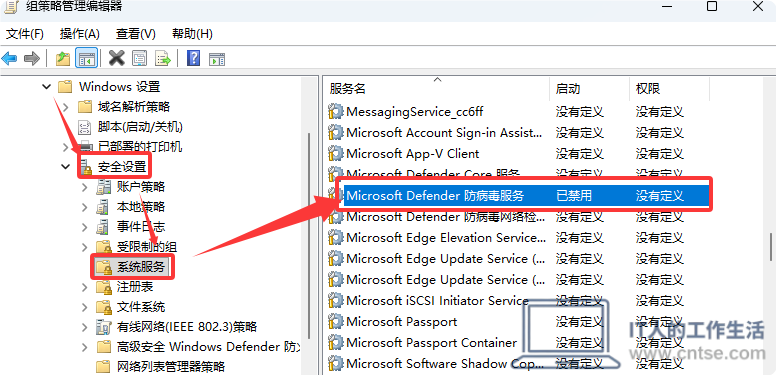The width and height of the screenshot is (776, 375).
Task: Click the Export list toolbar icon
Action: [163, 58]
